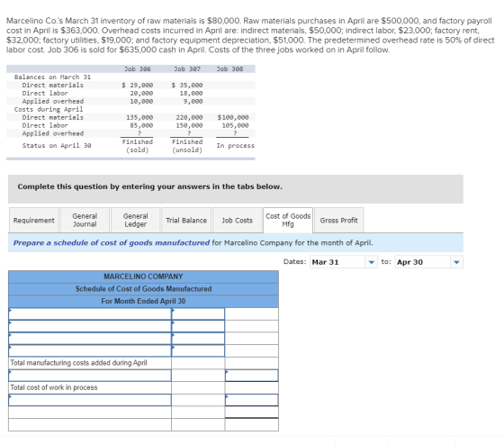Open the Job Costs tab
The image size is (504, 445).
[x=238, y=221]
